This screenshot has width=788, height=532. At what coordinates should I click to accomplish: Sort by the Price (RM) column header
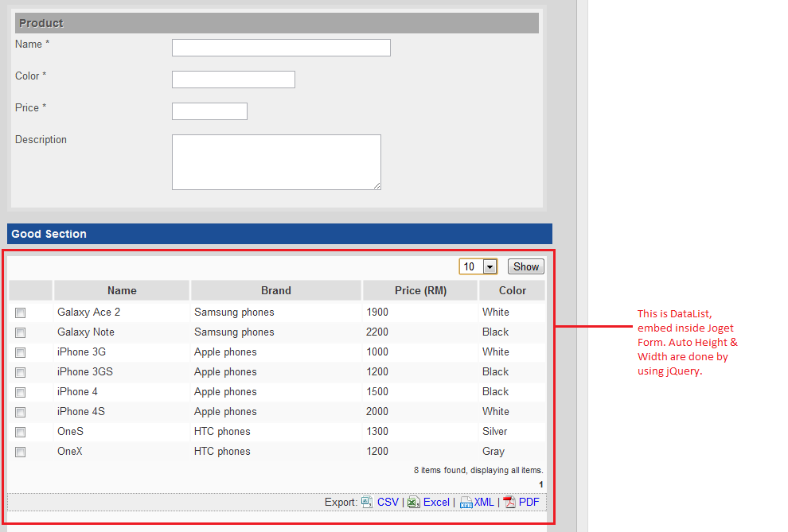(420, 290)
